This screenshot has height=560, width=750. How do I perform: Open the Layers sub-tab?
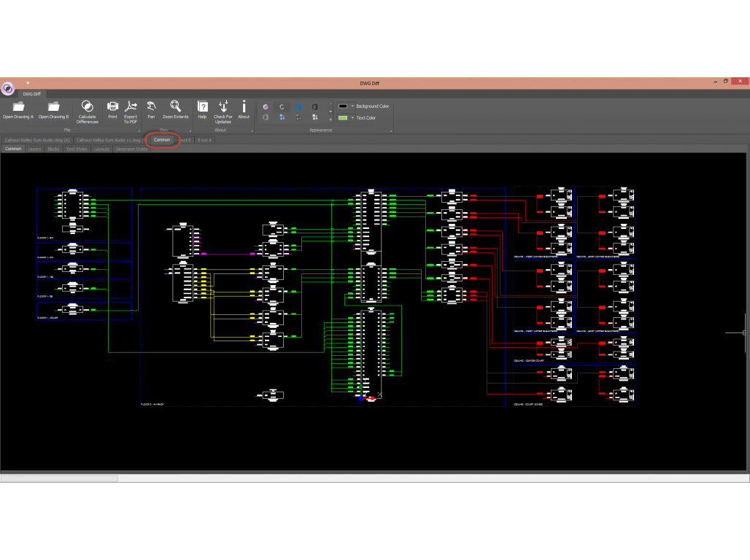pyautogui.click(x=34, y=149)
